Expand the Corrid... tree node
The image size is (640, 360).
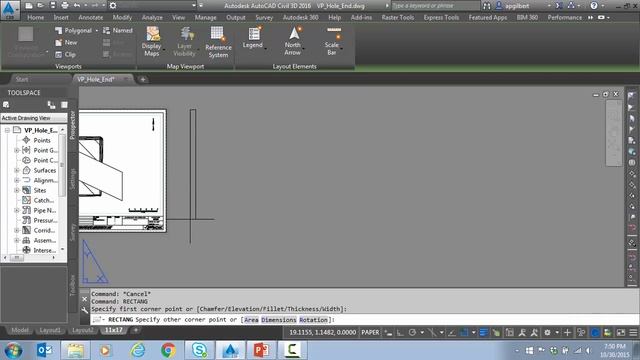[x=17, y=230]
